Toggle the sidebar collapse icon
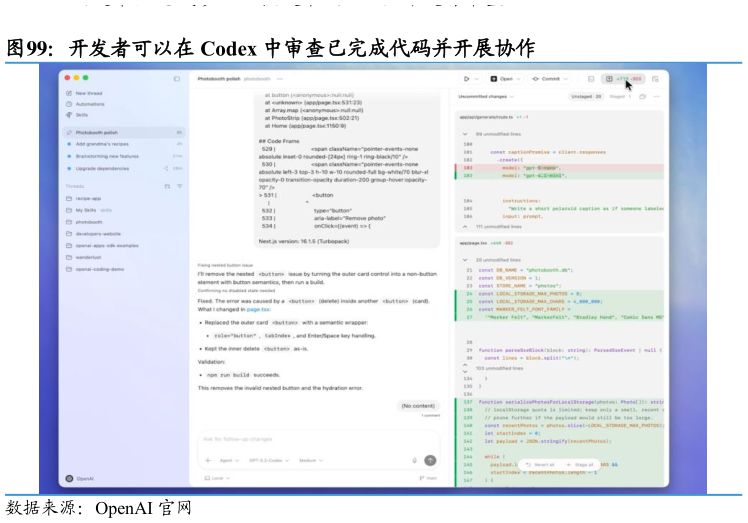Image resolution: width=748 pixels, height=523 pixels. point(177,79)
